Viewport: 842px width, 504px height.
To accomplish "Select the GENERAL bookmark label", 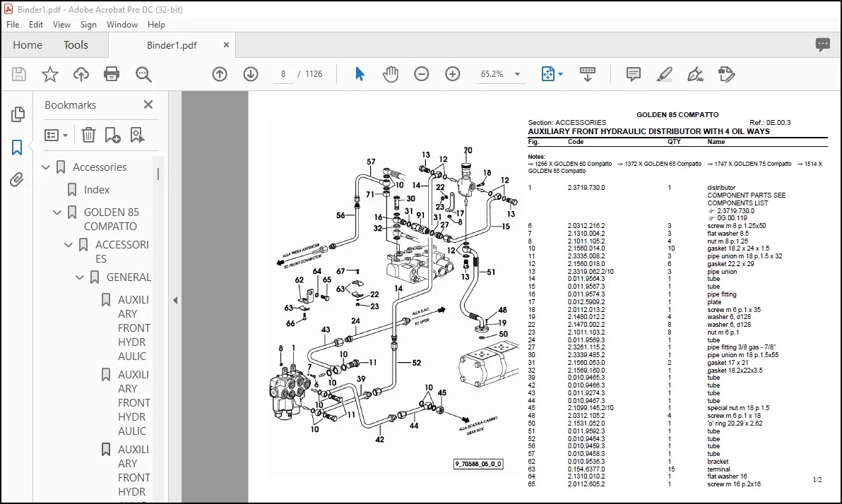I will [x=129, y=277].
